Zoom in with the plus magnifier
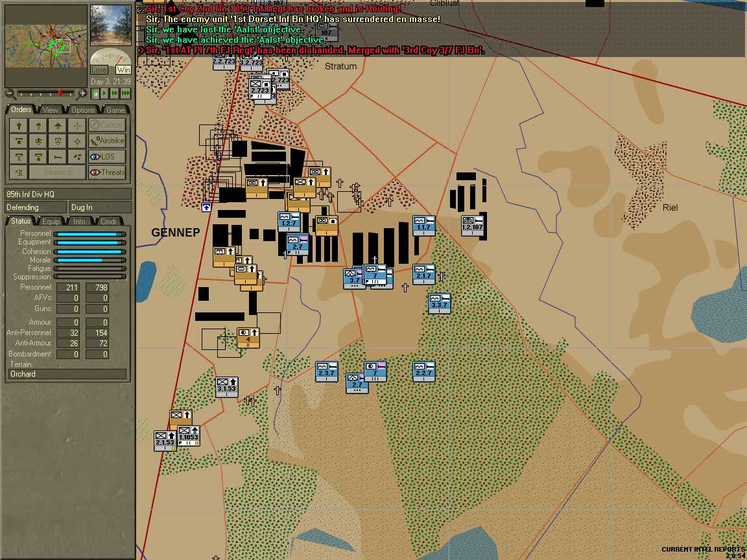This screenshot has height=560, width=747. tap(82, 93)
